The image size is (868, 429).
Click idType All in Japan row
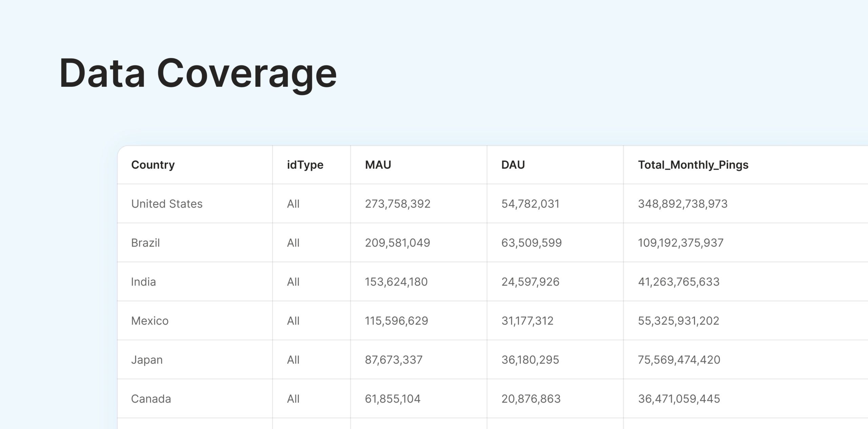293,360
